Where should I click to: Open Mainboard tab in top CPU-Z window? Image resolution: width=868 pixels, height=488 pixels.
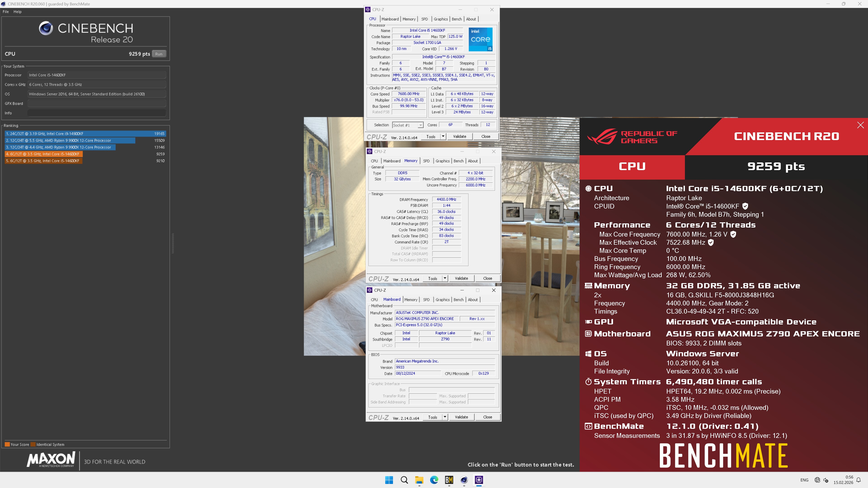[390, 19]
